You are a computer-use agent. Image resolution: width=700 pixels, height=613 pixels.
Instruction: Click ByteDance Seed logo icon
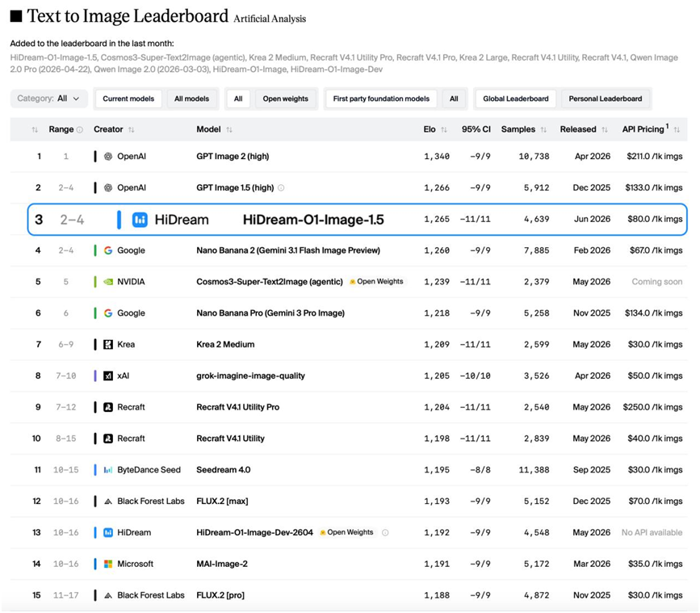(108, 470)
